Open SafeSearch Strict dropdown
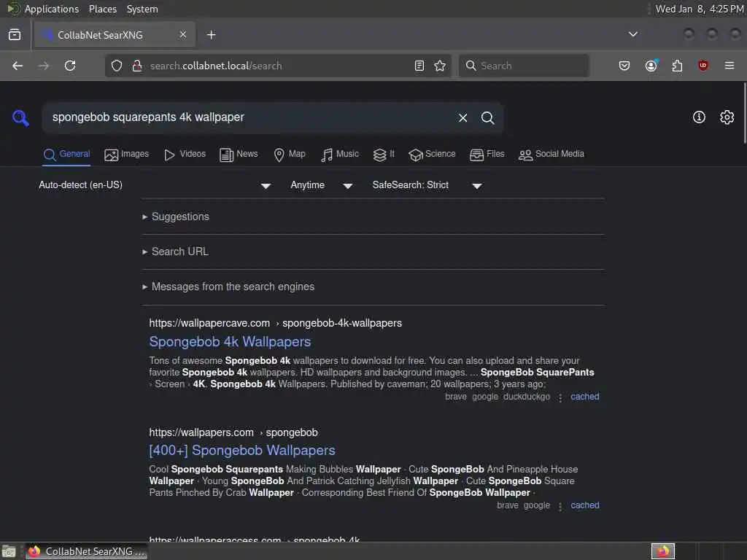The height and width of the screenshot is (560, 747). click(x=427, y=185)
